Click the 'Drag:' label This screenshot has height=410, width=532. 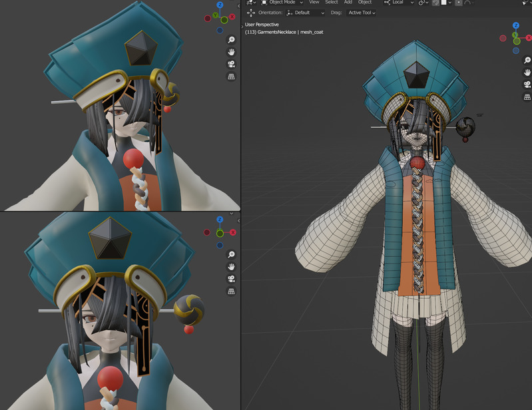[336, 13]
